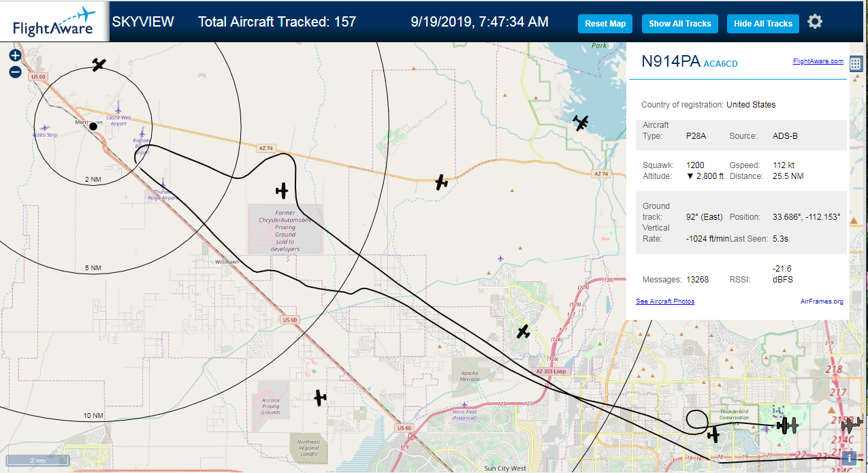Click the 5 NM range ring label
The image size is (868, 473).
pyautogui.click(x=93, y=268)
